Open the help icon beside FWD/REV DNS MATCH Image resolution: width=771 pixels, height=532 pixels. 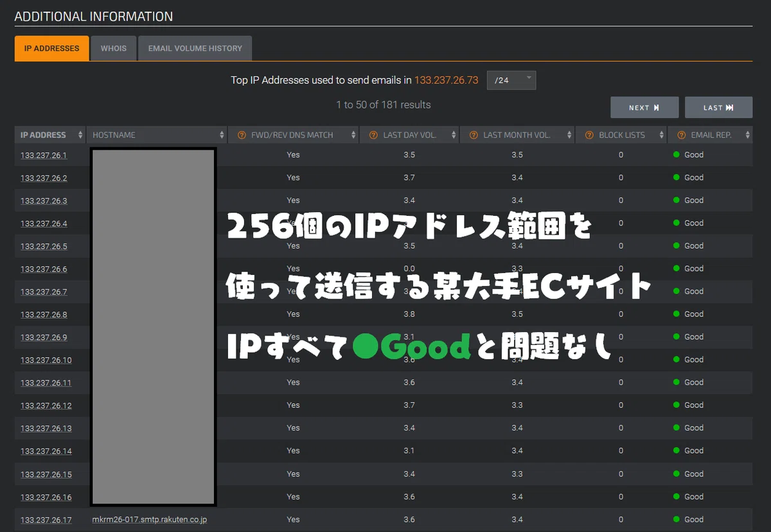(x=242, y=135)
